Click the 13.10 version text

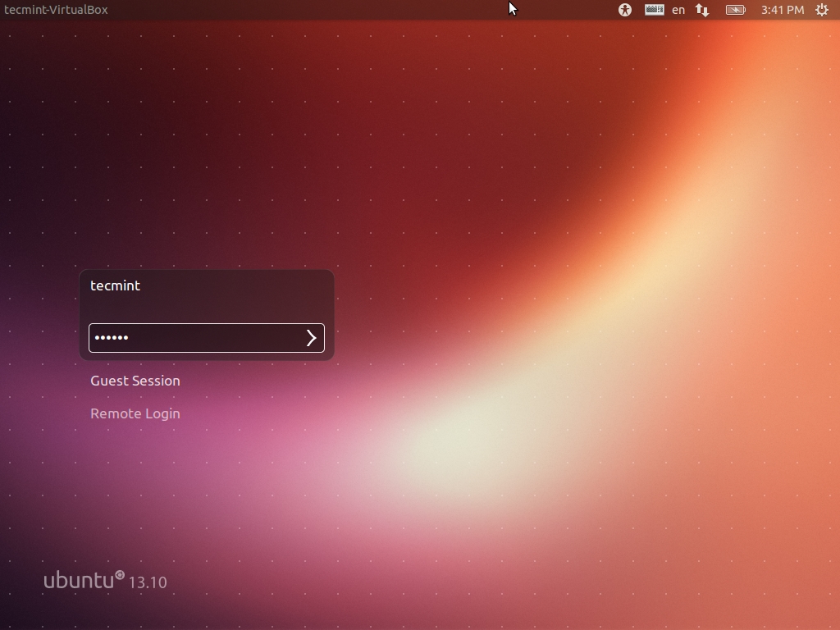148,582
